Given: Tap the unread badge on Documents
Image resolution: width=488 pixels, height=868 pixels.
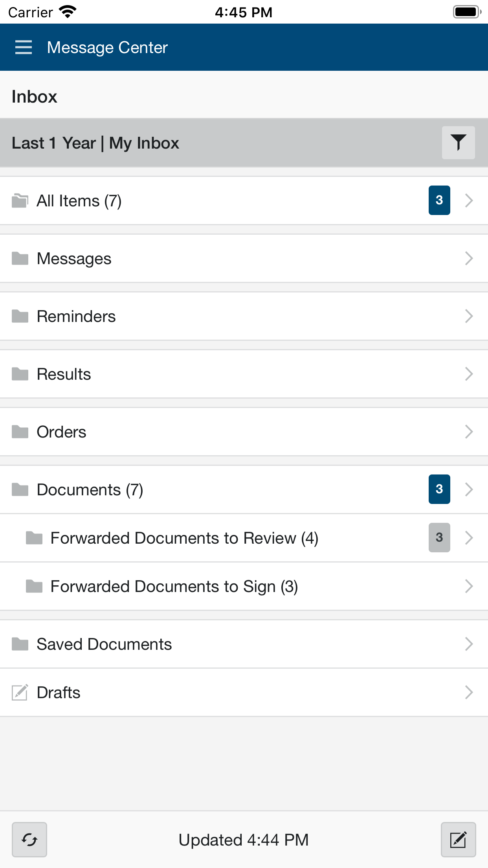Looking at the screenshot, I should 439,489.
